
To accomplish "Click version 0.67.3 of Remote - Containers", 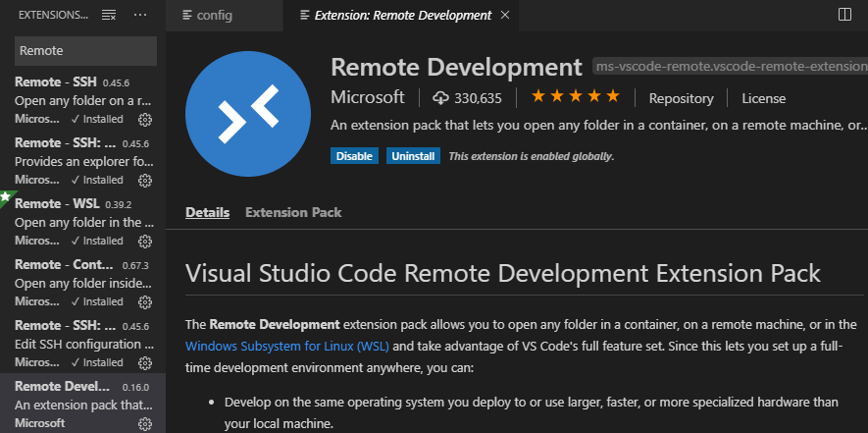I will pyautogui.click(x=135, y=265).
